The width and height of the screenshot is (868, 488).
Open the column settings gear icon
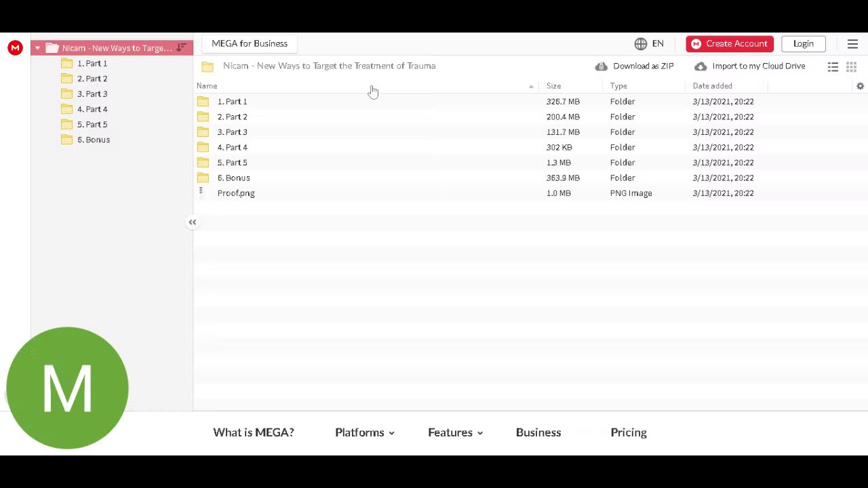(x=860, y=86)
